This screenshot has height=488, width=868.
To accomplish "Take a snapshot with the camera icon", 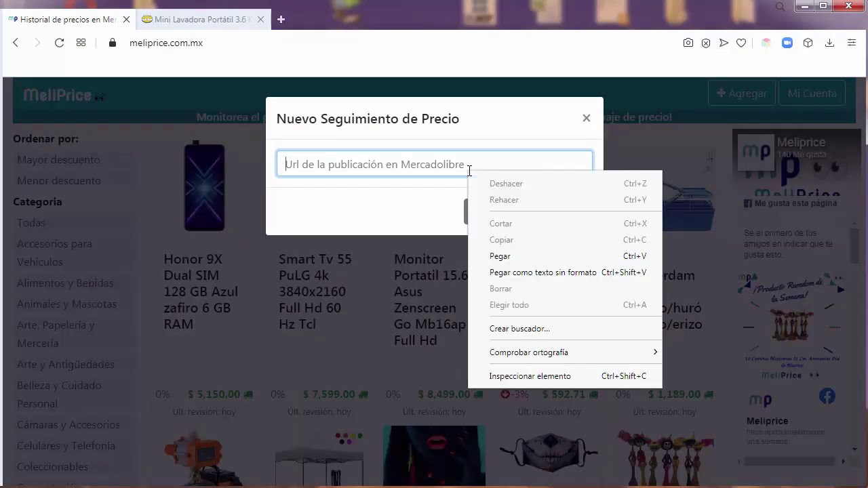I will (688, 43).
